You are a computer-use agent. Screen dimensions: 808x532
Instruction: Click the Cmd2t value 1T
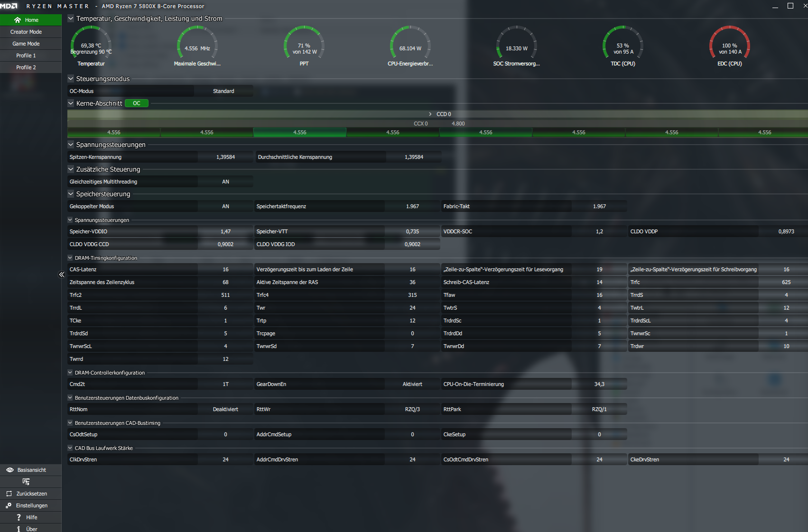225,384
